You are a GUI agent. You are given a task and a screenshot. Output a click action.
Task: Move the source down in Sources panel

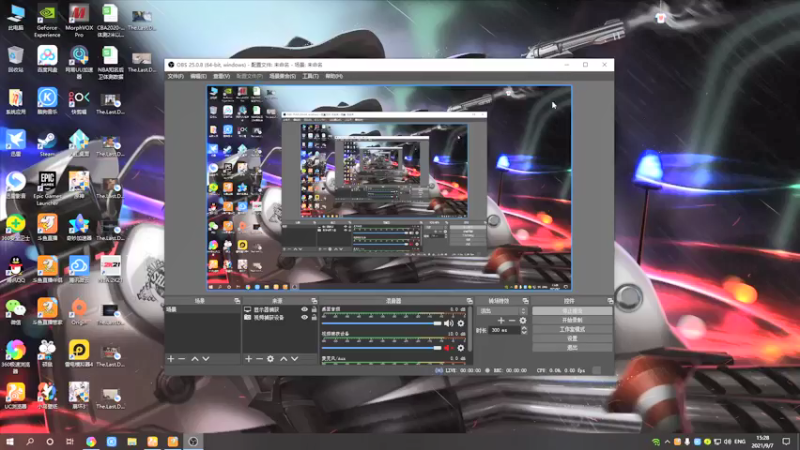coord(295,359)
